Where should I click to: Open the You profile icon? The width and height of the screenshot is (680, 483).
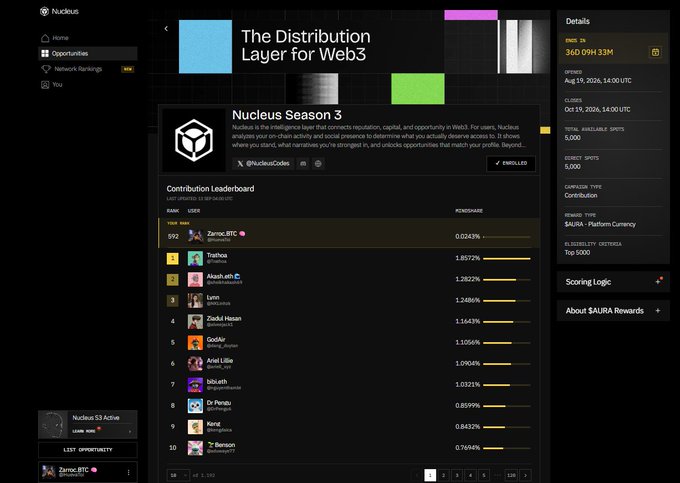[45, 85]
